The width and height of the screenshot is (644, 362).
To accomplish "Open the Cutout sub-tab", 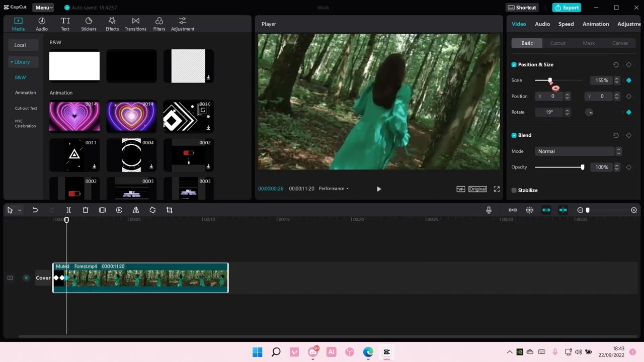I will tap(557, 43).
